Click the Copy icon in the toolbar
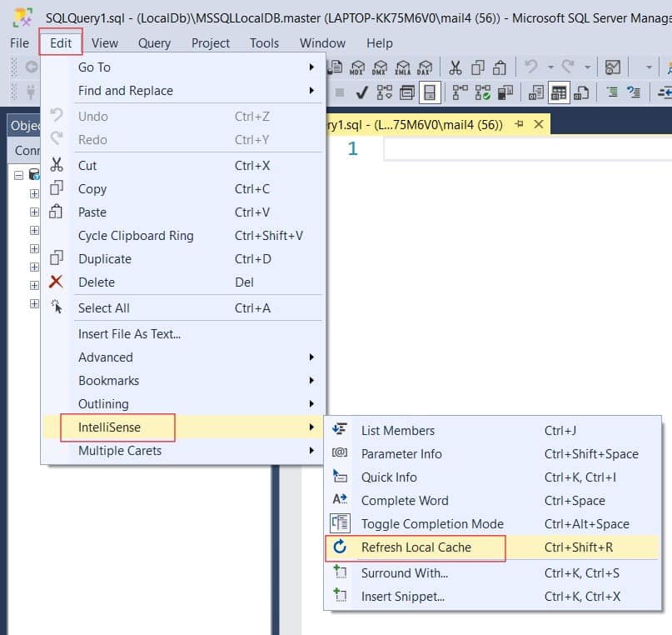This screenshot has height=635, width=672. pyautogui.click(x=477, y=67)
